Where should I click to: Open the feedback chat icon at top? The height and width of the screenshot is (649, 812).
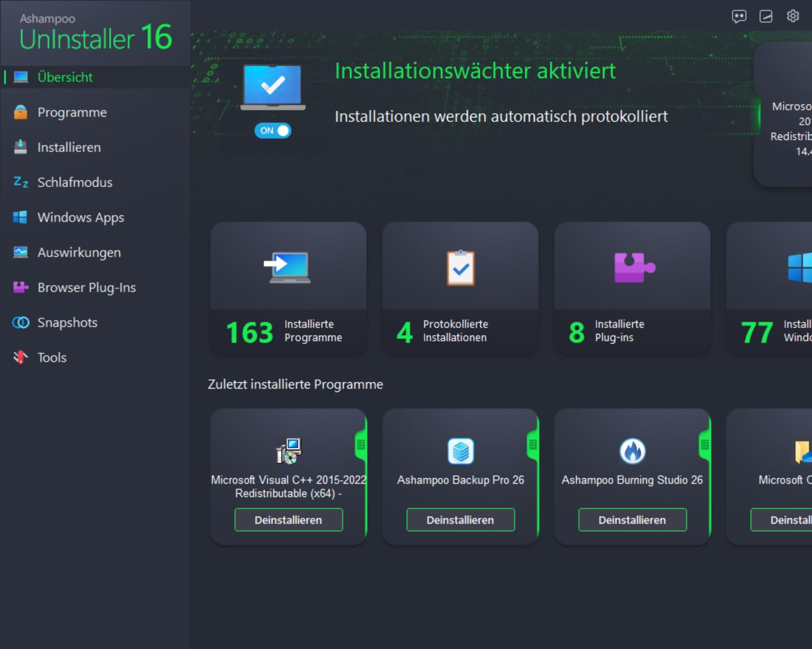739,16
